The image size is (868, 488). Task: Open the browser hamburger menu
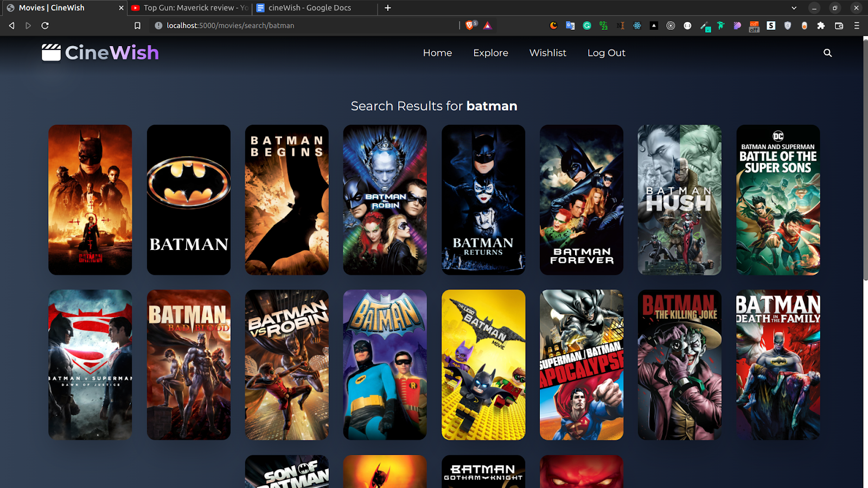pos(857,25)
